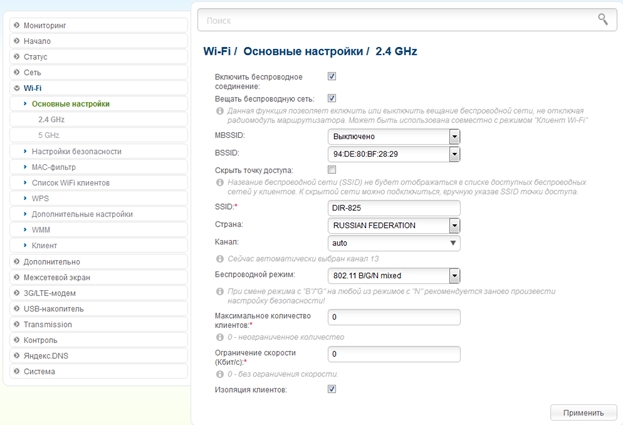Expand the USB-накопитель section

click(x=54, y=309)
